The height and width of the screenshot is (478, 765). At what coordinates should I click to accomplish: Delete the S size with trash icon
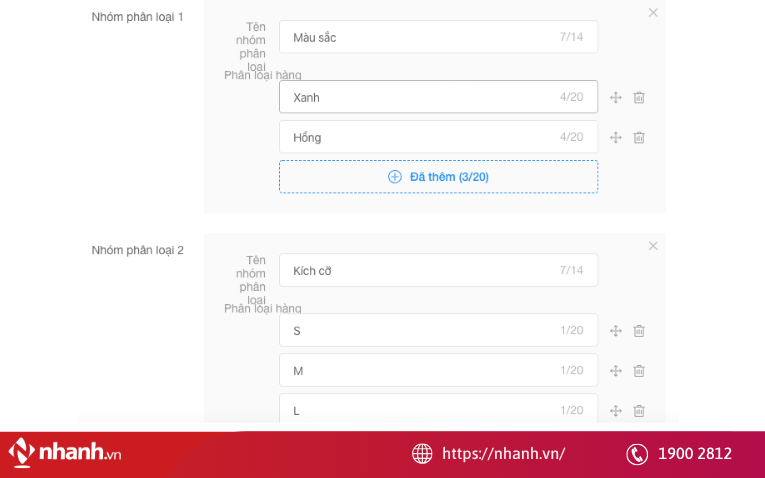639,331
